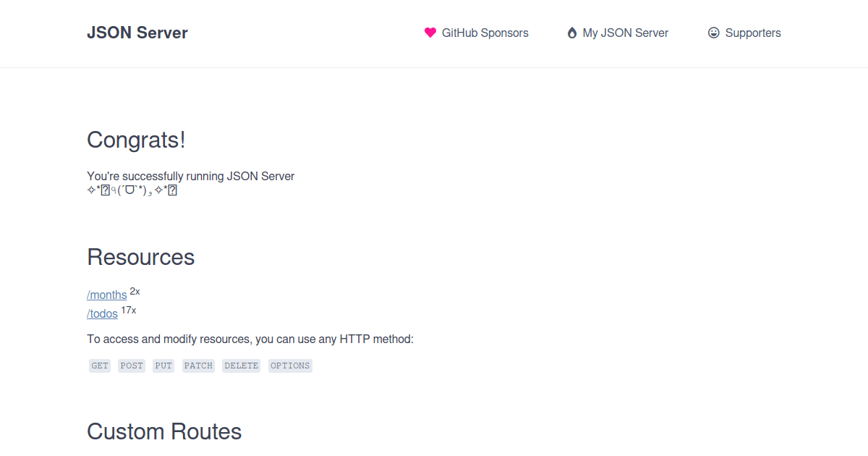Screen dimensions: 868x456
Task: Navigate to My JSON Server
Action: (626, 33)
